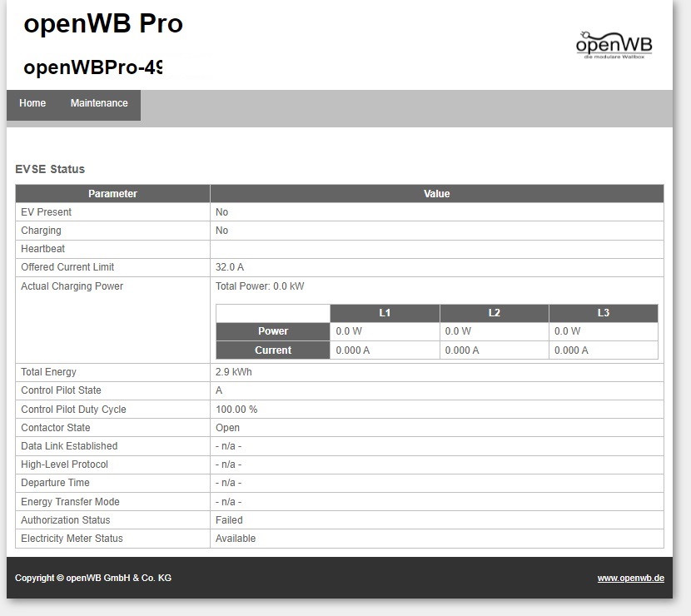
Task: Click the Value column header
Action: (437, 194)
